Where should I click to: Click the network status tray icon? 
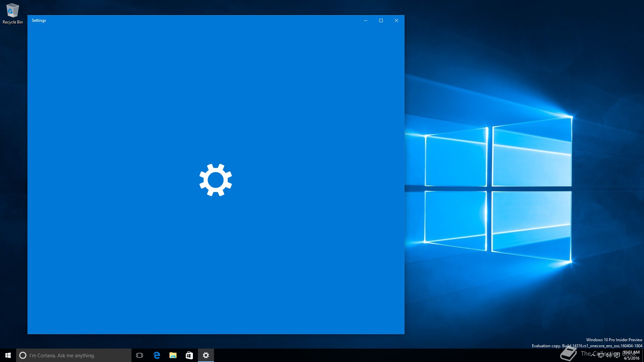point(600,355)
